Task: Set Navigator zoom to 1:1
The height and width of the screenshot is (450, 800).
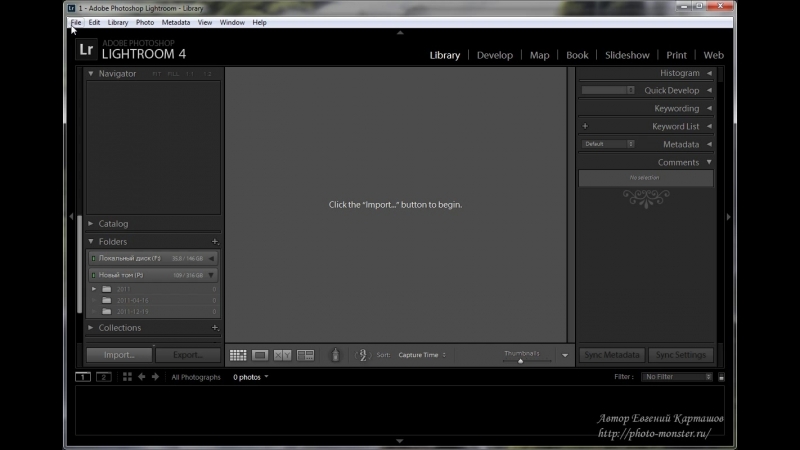Action: 190,74
